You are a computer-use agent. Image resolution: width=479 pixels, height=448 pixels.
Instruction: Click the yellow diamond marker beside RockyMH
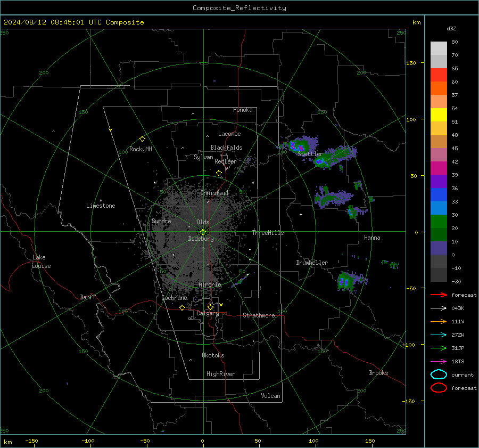click(142, 139)
